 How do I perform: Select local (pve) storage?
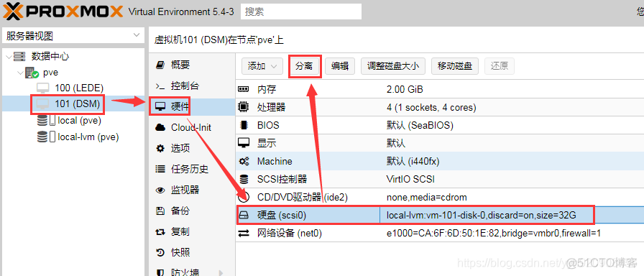(x=79, y=120)
